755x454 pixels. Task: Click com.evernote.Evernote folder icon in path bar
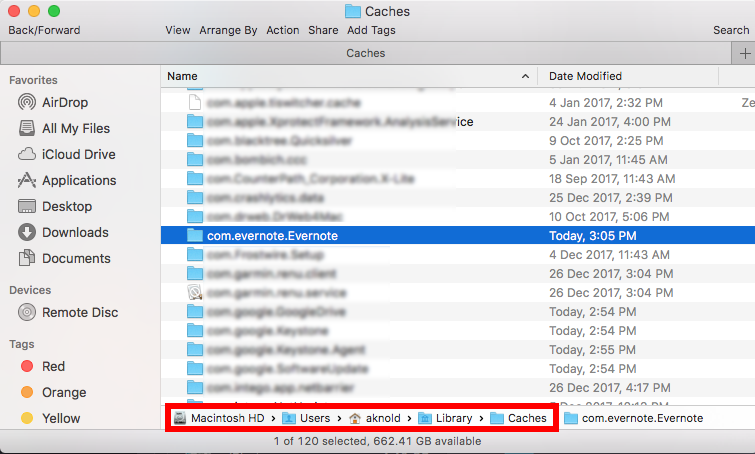[571, 418]
